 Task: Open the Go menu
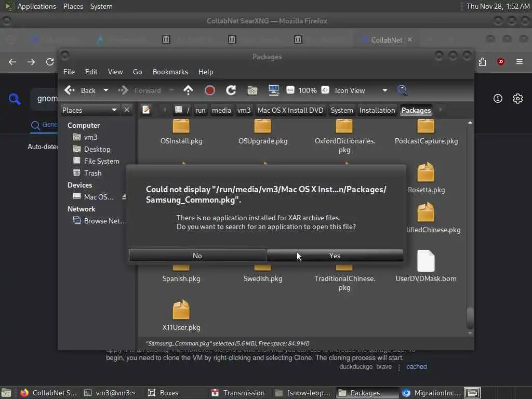coord(137,72)
